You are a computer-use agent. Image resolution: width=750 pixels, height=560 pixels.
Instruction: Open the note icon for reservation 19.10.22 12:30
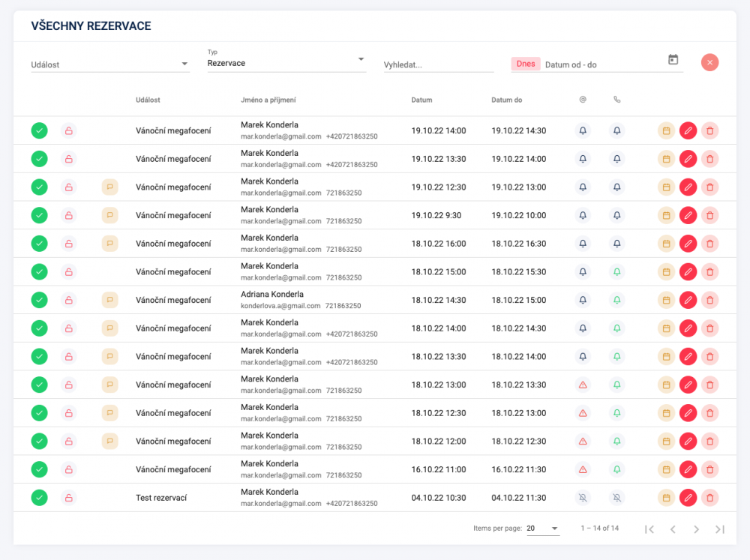click(110, 187)
